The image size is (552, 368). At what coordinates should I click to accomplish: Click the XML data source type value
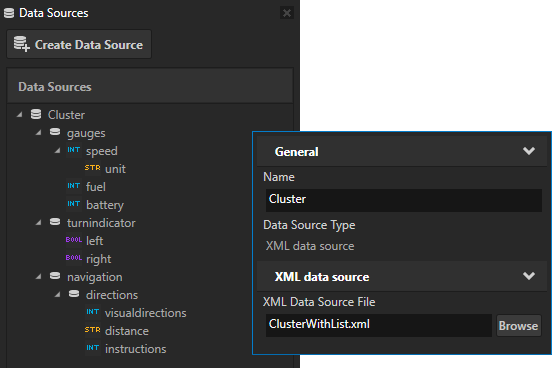(310, 246)
